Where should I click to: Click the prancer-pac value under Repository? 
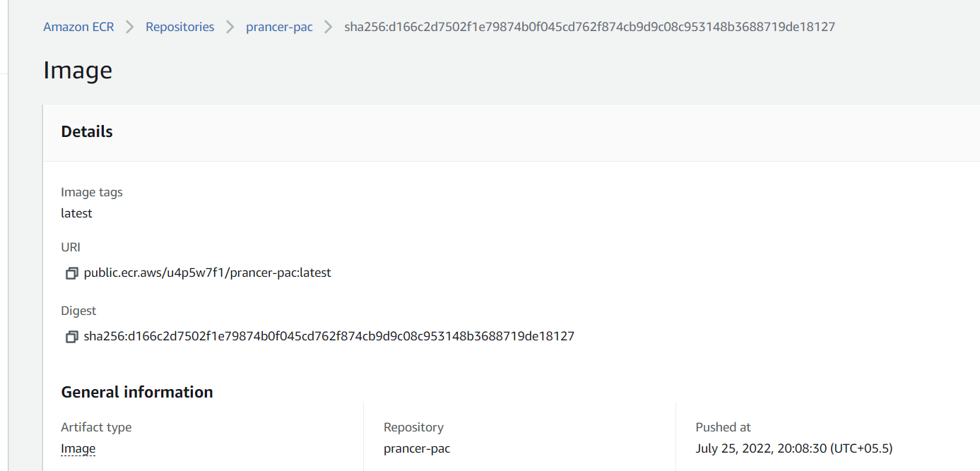[x=417, y=448]
